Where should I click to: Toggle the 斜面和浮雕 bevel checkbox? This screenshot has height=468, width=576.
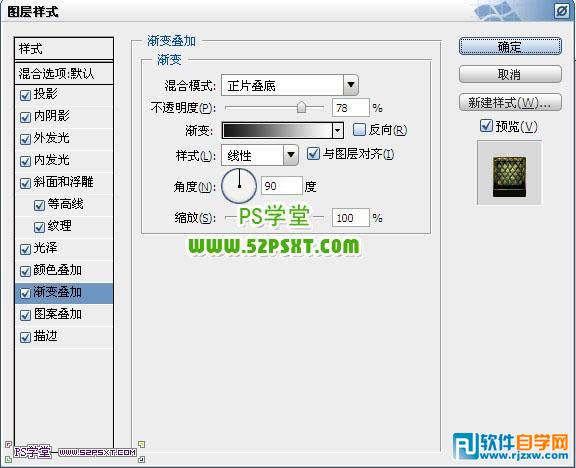click(x=25, y=183)
